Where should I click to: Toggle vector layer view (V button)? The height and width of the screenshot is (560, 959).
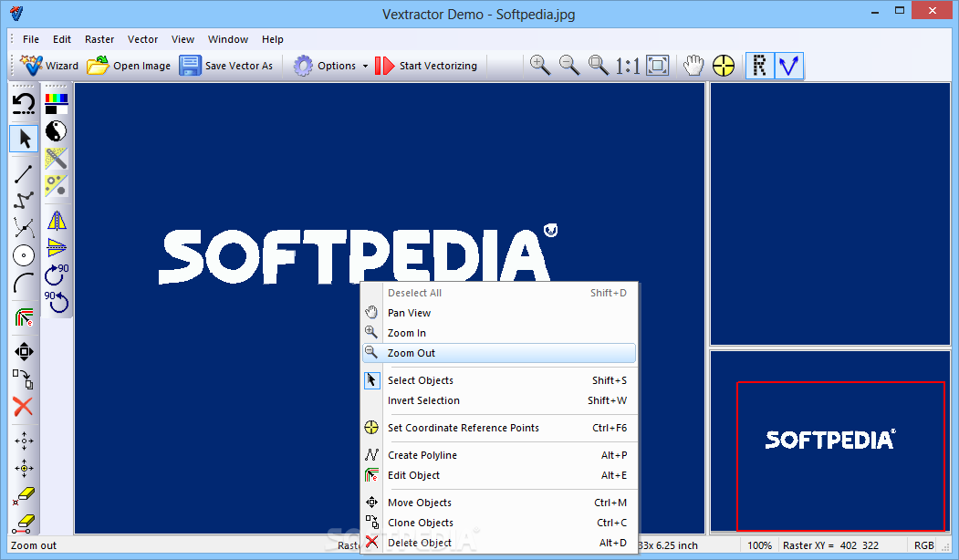click(x=789, y=66)
